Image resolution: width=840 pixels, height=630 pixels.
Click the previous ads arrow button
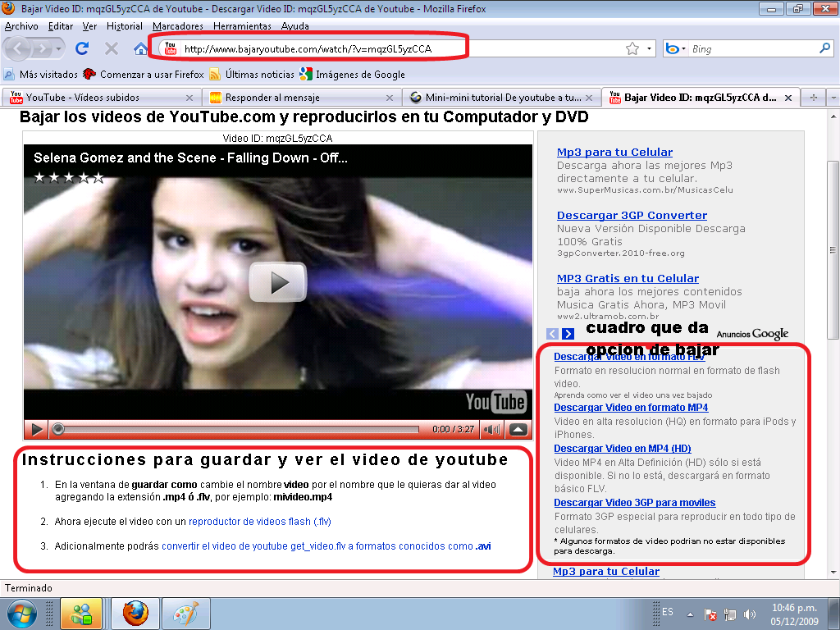552,334
